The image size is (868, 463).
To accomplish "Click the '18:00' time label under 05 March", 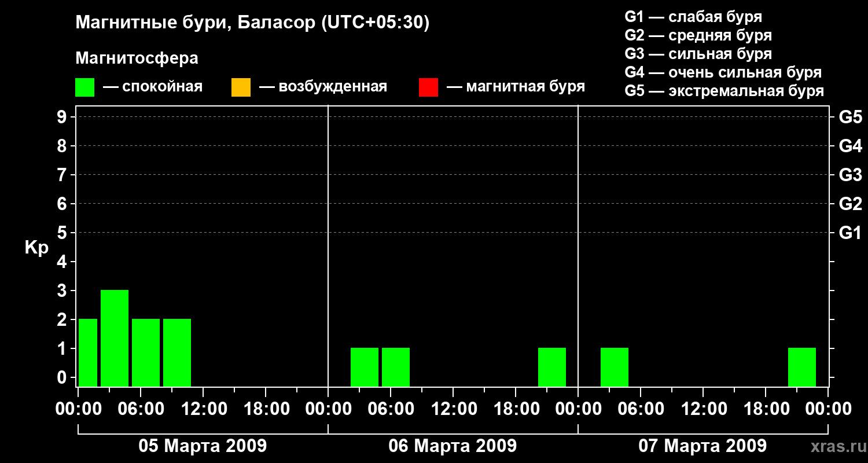I will click(266, 409).
